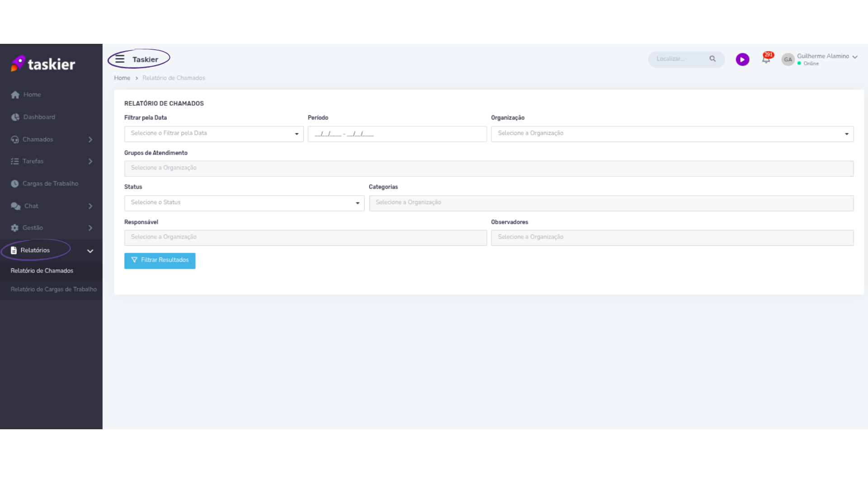
Task: Collapse the Relatórios sidebar section
Action: [x=90, y=251]
